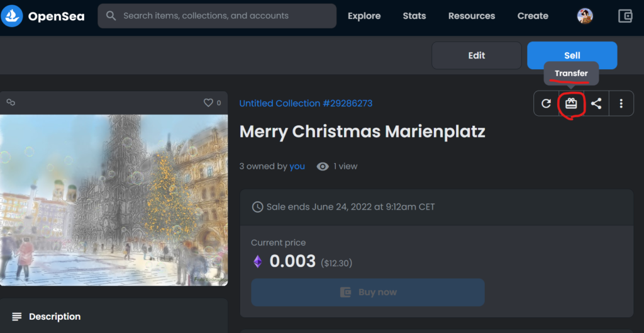Click the ($12.30) dollar value
The height and width of the screenshot is (333, 644).
coord(336,262)
